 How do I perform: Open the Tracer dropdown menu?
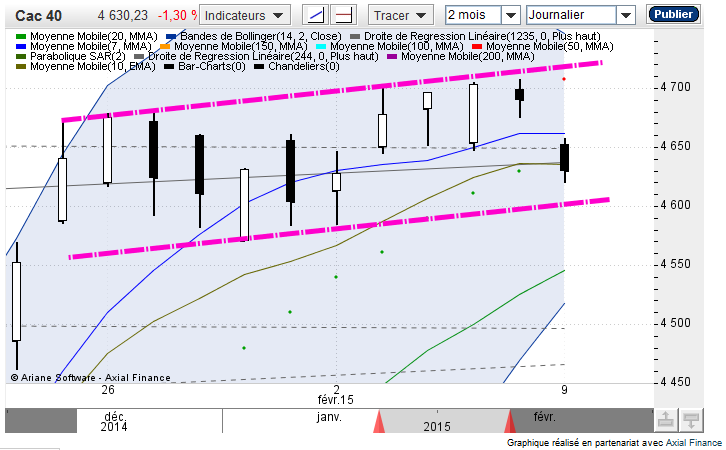pos(401,15)
